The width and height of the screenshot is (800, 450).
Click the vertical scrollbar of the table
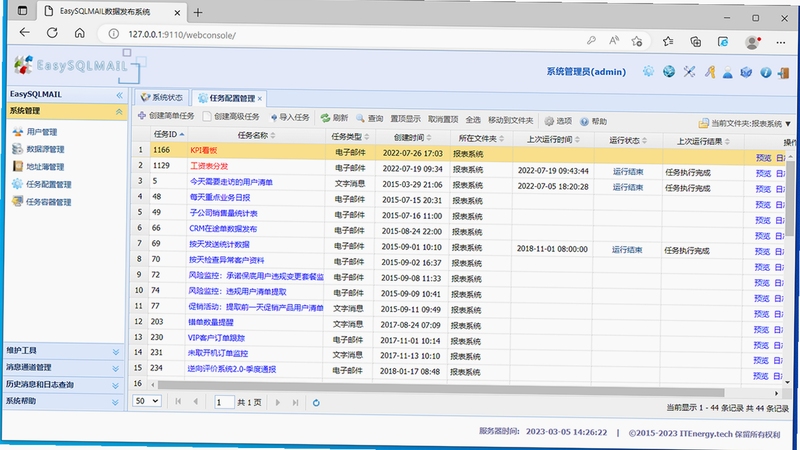(790, 196)
